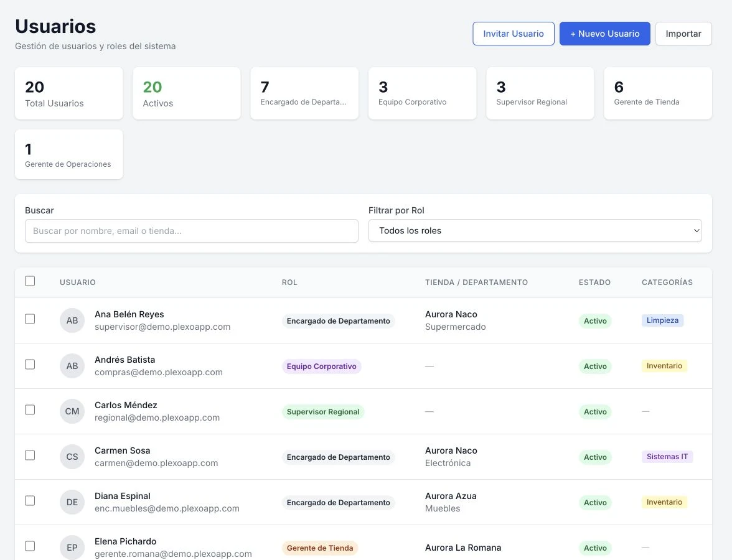Image resolution: width=732 pixels, height=560 pixels.
Task: Open the Ana Belén Reyes name
Action: click(129, 315)
